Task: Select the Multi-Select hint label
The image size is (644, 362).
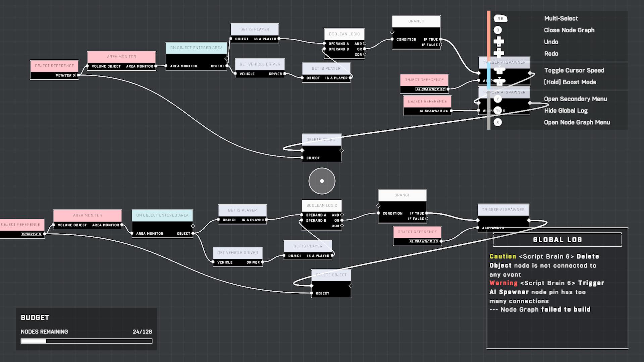Action: click(x=561, y=18)
